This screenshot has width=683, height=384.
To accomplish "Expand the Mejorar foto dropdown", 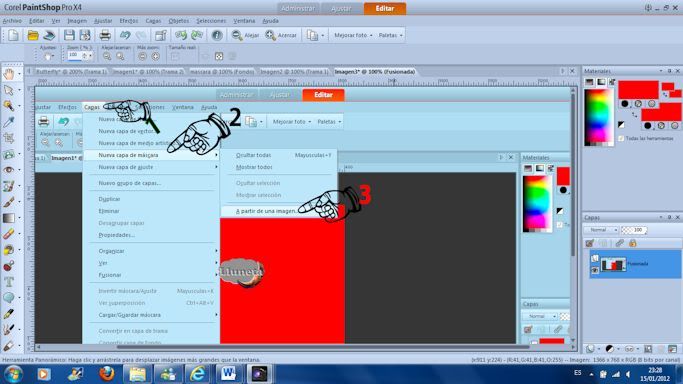I will [353, 35].
